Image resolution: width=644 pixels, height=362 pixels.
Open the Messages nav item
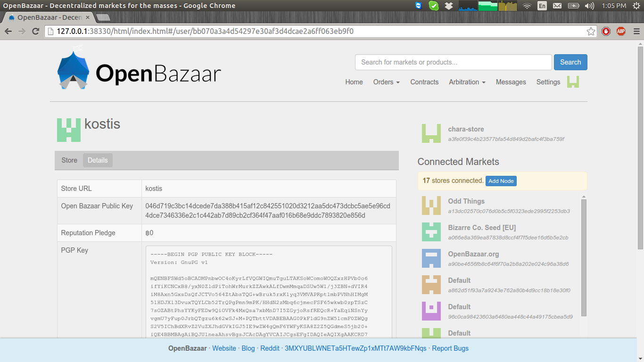(511, 82)
